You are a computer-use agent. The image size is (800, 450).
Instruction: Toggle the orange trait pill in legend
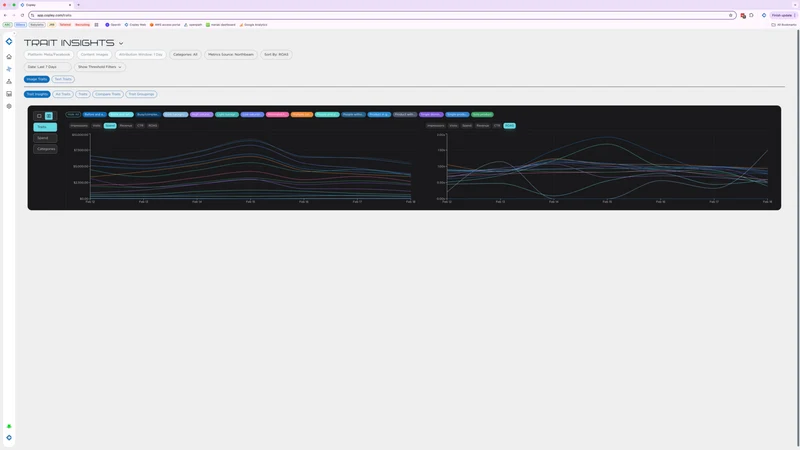[x=302, y=115]
